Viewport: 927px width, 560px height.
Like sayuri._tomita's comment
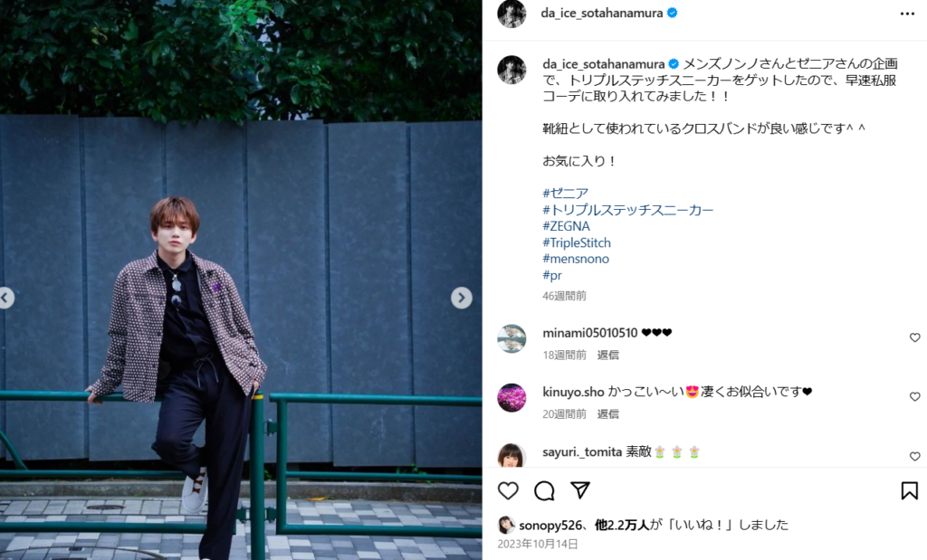914,456
